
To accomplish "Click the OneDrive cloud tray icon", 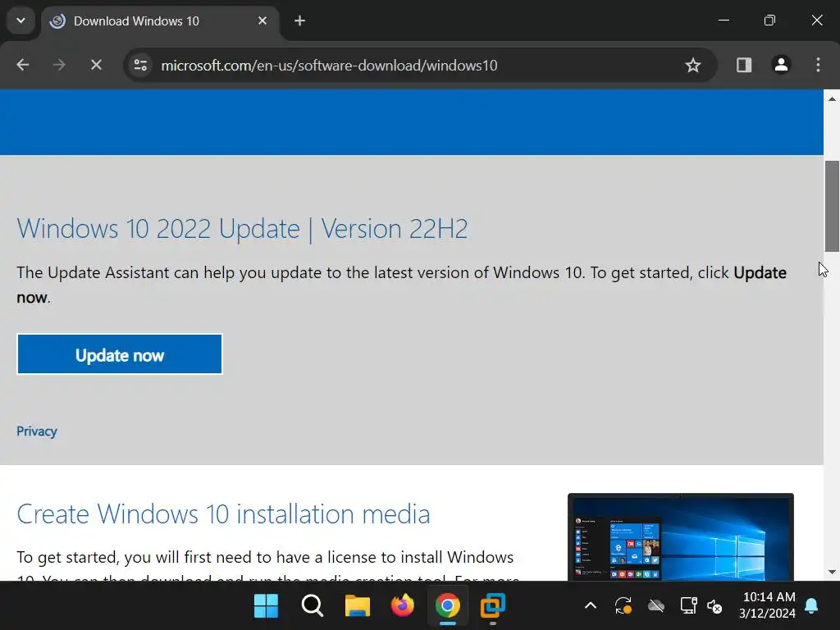I will click(655, 606).
